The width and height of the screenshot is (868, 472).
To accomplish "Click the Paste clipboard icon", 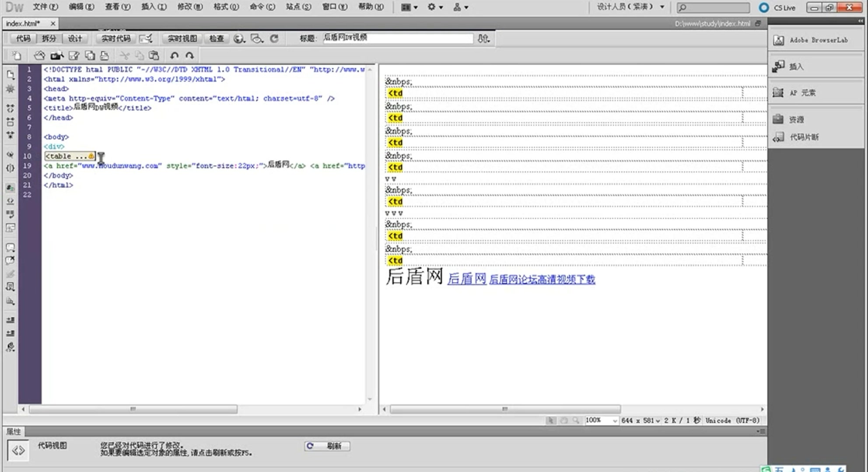I will (x=154, y=56).
